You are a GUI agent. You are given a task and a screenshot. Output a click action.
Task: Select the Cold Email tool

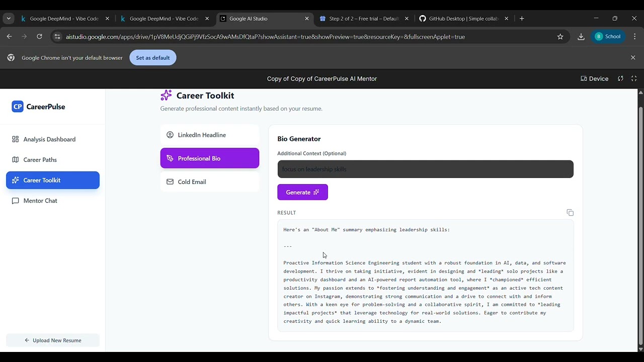click(210, 182)
